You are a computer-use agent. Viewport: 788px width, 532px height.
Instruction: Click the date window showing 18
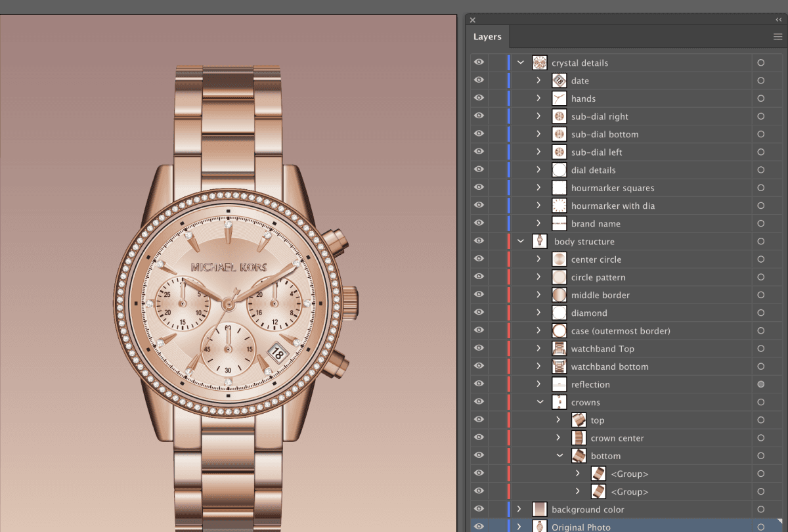click(x=277, y=353)
